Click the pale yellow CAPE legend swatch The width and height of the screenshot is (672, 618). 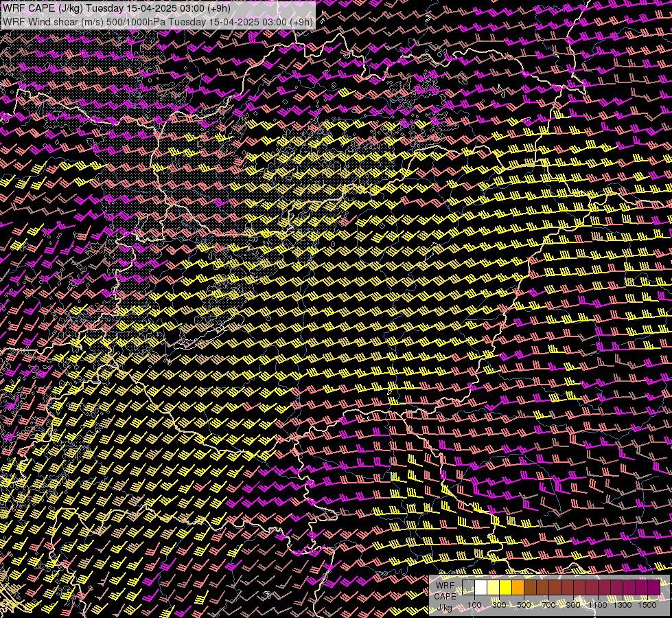click(494, 588)
